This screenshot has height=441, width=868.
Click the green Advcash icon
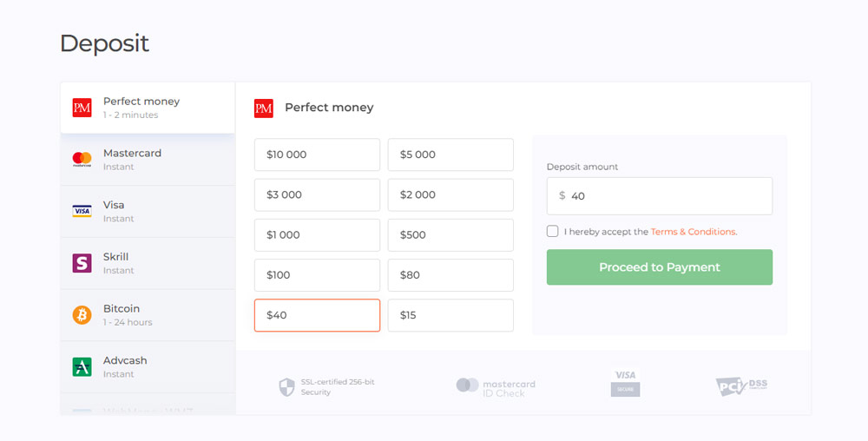82,367
